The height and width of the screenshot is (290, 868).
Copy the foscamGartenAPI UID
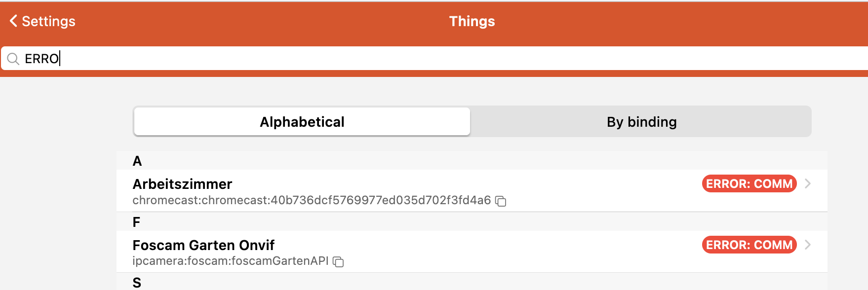pyautogui.click(x=338, y=262)
